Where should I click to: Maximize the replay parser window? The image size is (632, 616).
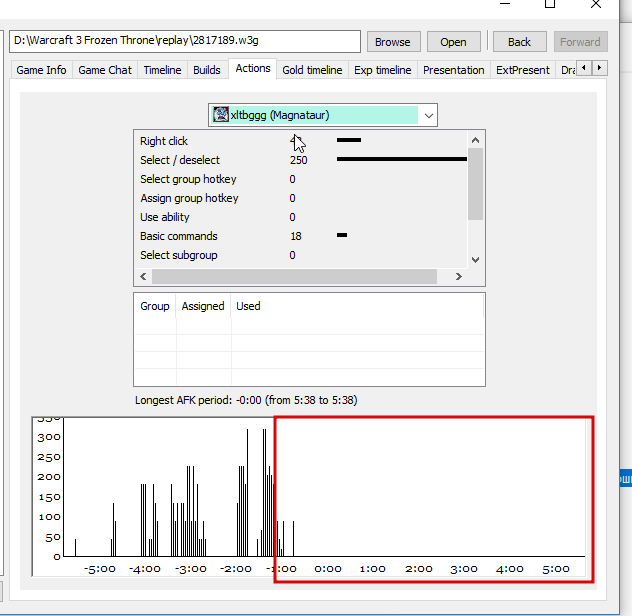pos(550,4)
